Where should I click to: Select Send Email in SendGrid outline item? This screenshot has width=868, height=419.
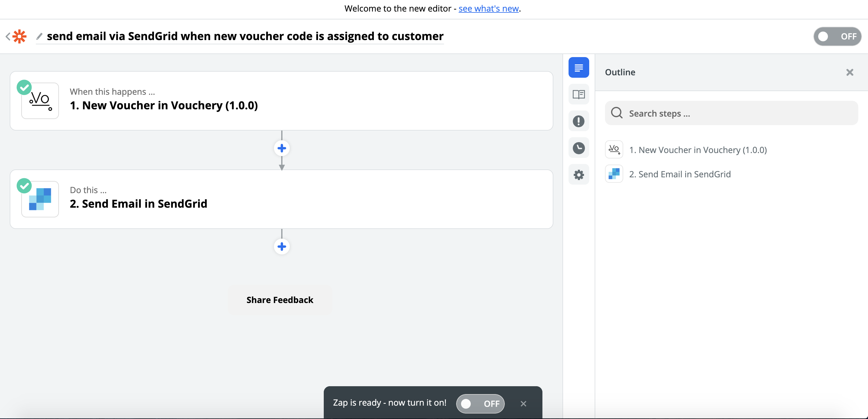pos(680,174)
